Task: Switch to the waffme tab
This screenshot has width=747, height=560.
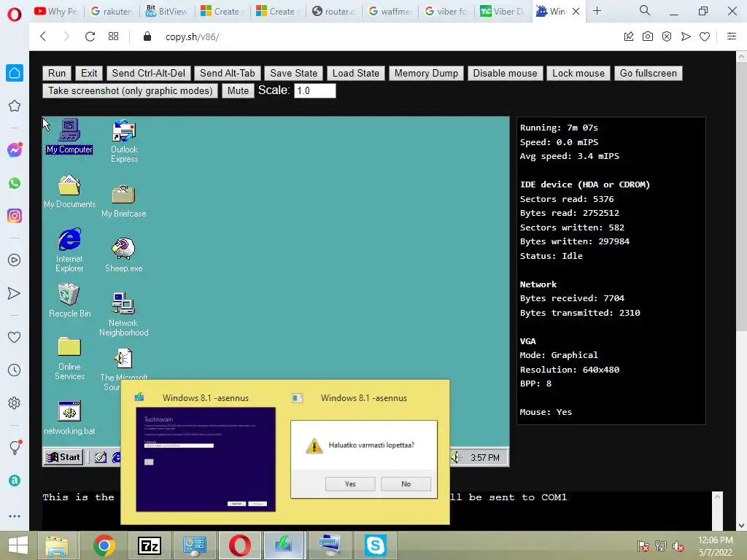Action: pyautogui.click(x=390, y=11)
